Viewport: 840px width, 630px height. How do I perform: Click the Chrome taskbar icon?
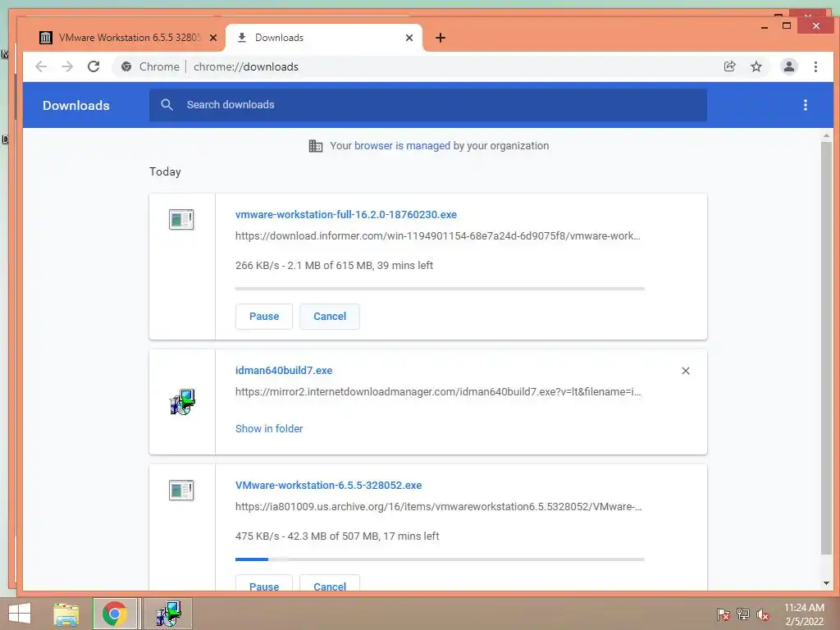point(115,614)
